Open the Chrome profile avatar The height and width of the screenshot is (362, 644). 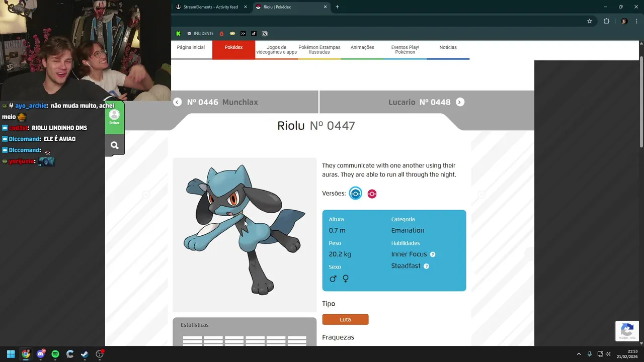click(624, 21)
